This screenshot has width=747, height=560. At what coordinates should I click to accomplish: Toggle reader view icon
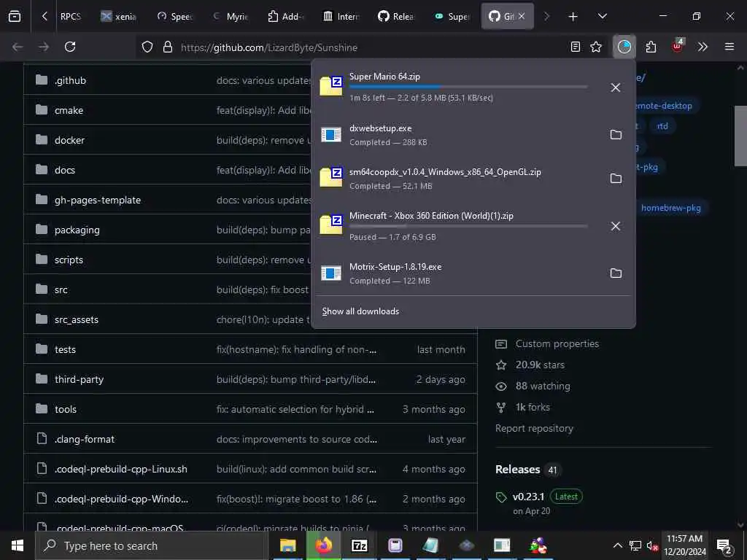576,47
